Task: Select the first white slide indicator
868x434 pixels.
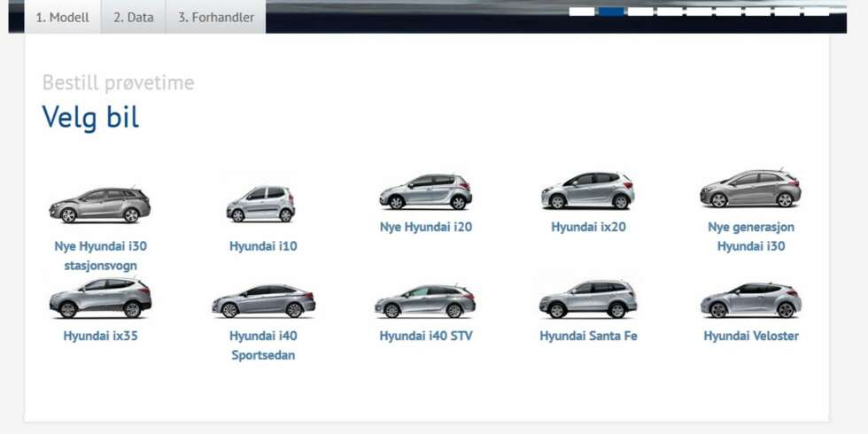Action: coord(582,11)
